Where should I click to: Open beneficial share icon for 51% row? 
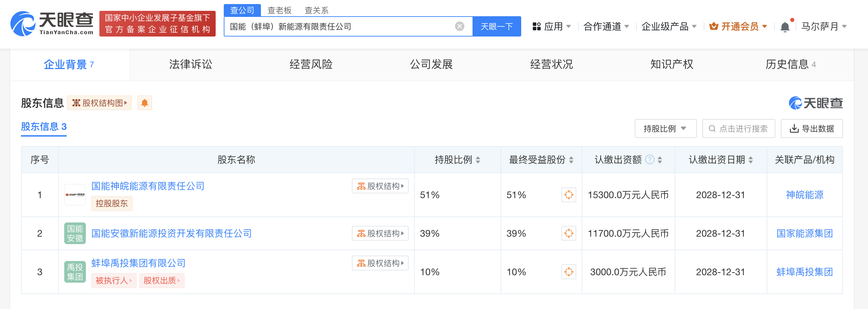click(569, 195)
